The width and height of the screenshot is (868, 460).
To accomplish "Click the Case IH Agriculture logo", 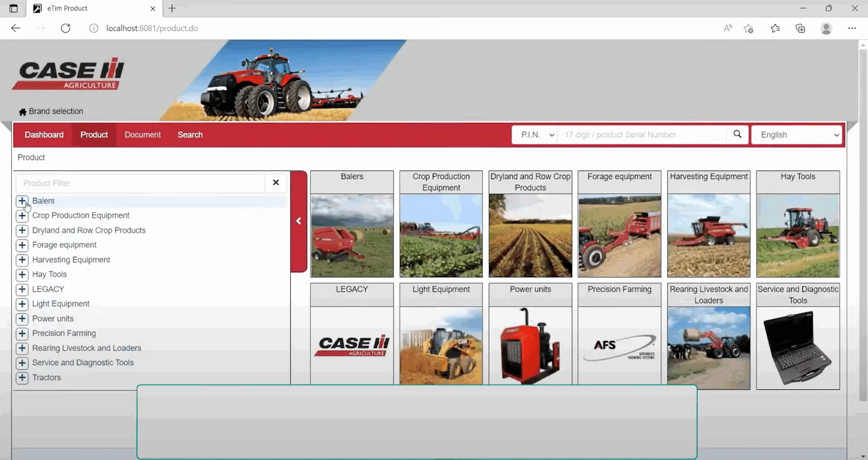I will [x=68, y=75].
